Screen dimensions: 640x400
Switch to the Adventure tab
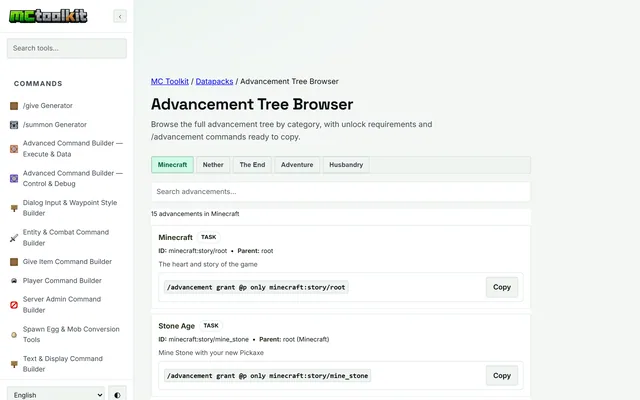[297, 165]
